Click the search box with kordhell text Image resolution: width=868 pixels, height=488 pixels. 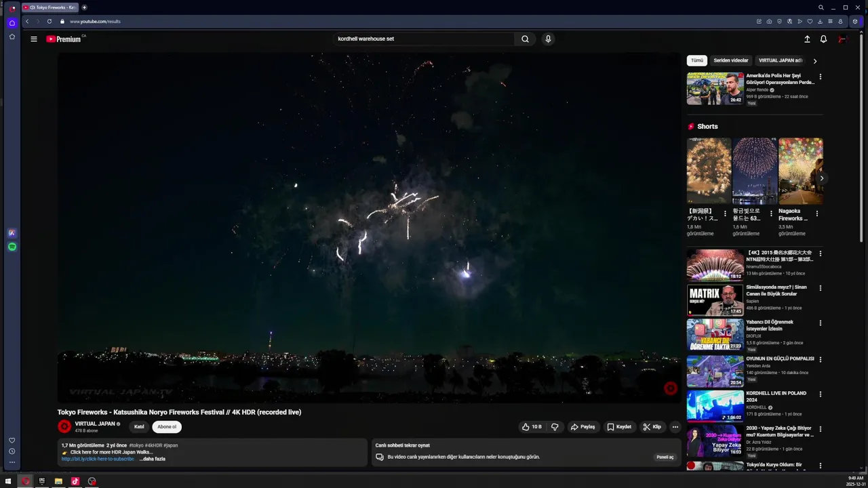pos(424,39)
